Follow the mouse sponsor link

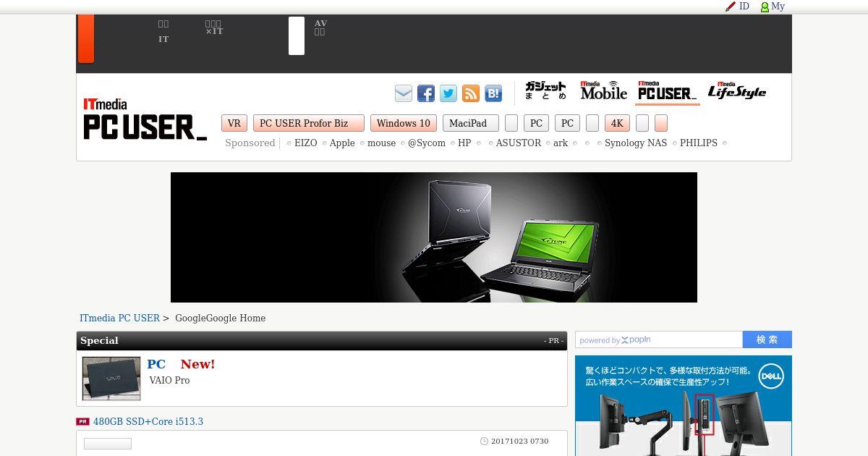click(x=381, y=143)
